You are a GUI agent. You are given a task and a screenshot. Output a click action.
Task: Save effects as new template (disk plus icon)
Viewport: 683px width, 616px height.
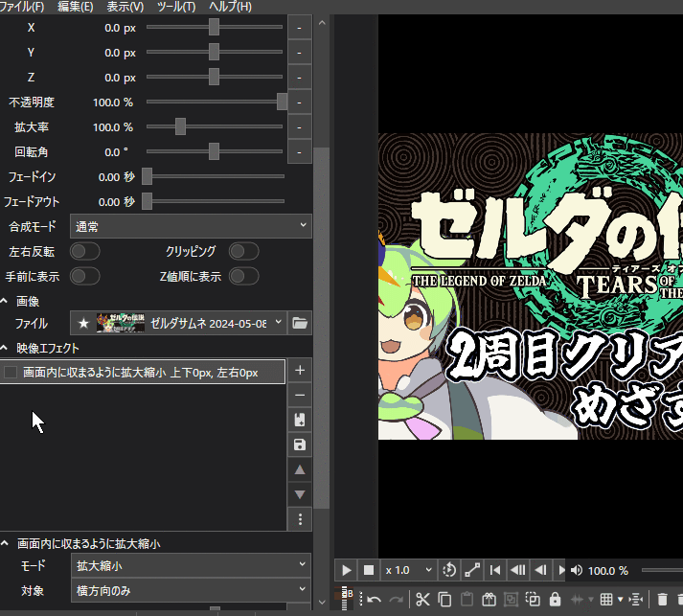(300, 420)
